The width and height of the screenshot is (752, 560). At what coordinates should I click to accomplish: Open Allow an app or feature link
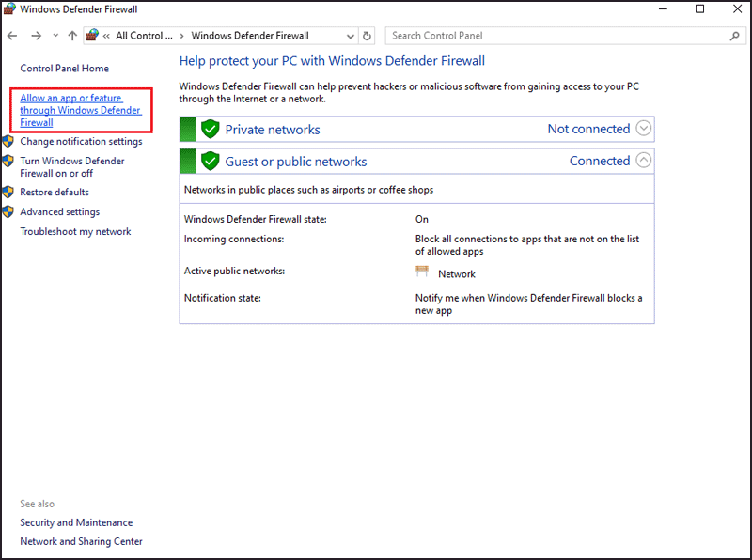[81, 110]
